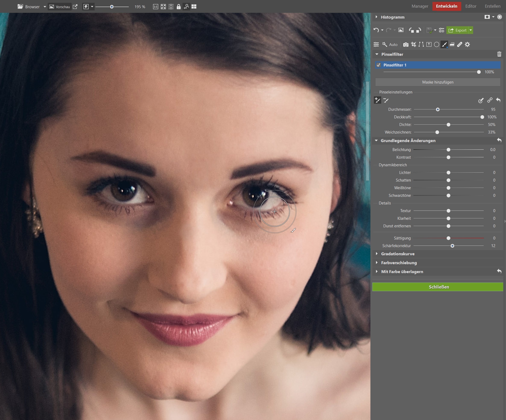506x420 pixels.
Task: Open the Editor module
Action: (471, 6)
